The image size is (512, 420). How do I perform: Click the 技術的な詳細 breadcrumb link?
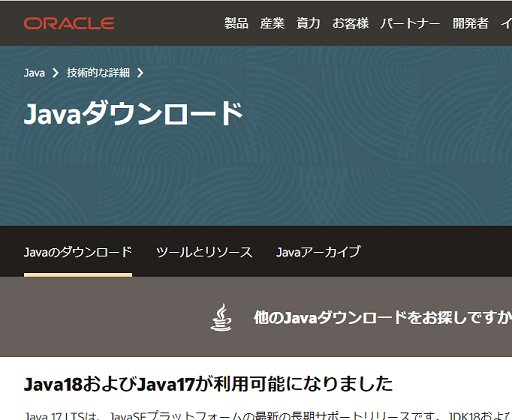98,73
